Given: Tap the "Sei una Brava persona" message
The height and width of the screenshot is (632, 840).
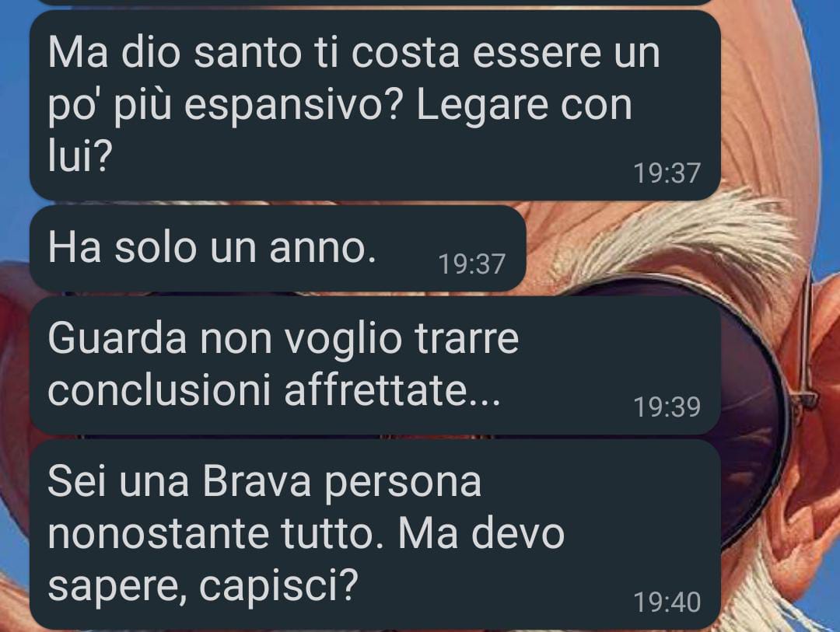Looking at the screenshot, I should 375,535.
